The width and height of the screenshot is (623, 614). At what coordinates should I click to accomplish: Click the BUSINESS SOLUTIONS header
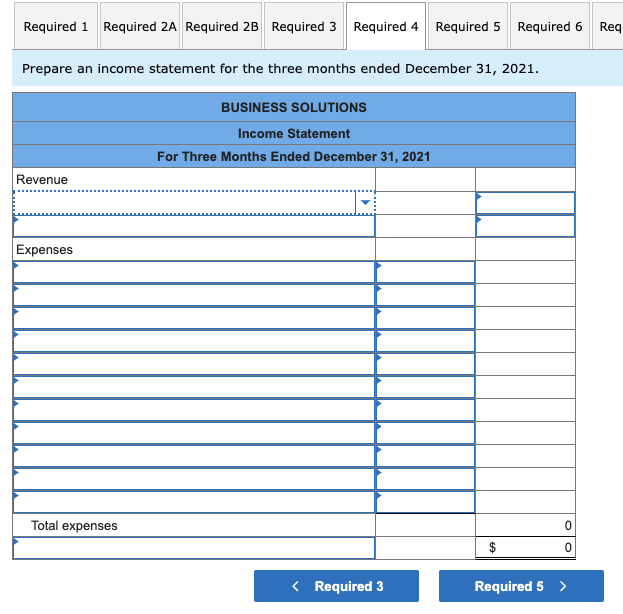tap(294, 107)
